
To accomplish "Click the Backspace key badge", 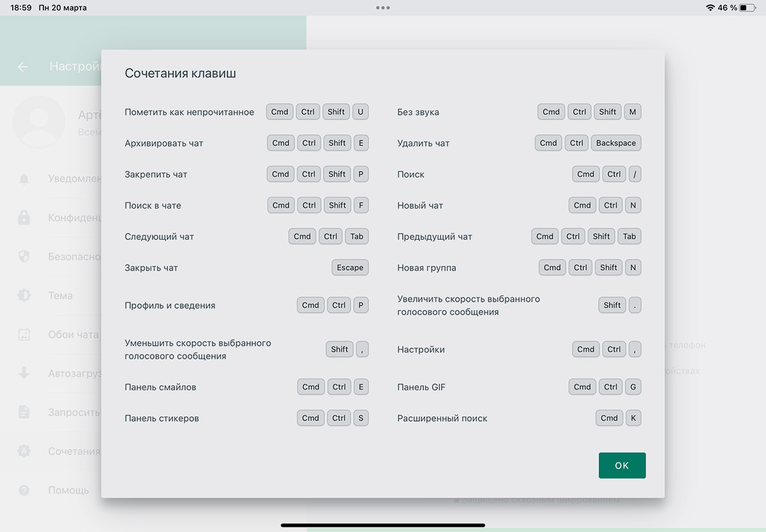I will (x=615, y=143).
